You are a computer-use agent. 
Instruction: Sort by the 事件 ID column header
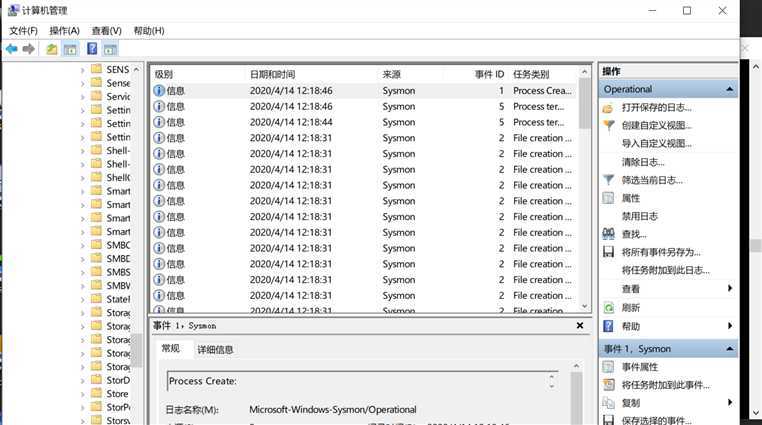[476, 74]
